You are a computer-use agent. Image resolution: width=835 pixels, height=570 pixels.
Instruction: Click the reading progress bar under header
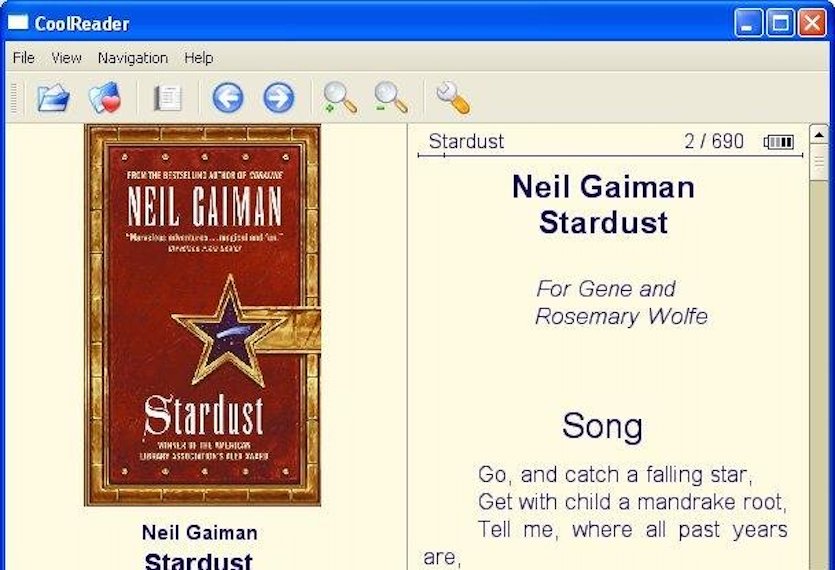tap(610, 156)
